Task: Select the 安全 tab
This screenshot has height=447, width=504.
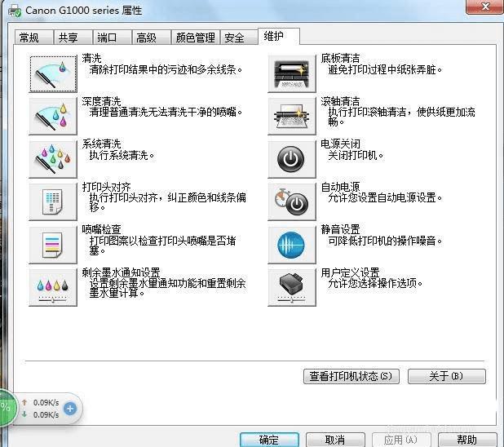Action: point(238,38)
